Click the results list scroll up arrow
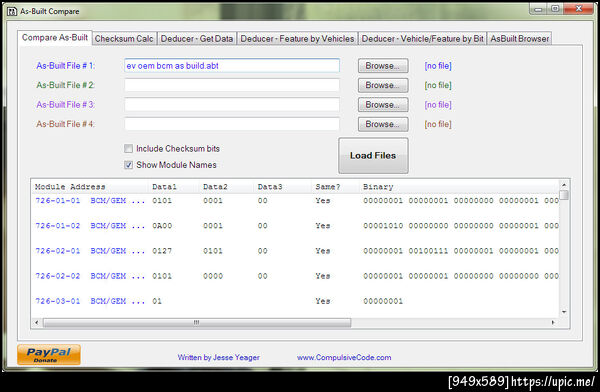This screenshot has height=392, width=600. (564, 185)
